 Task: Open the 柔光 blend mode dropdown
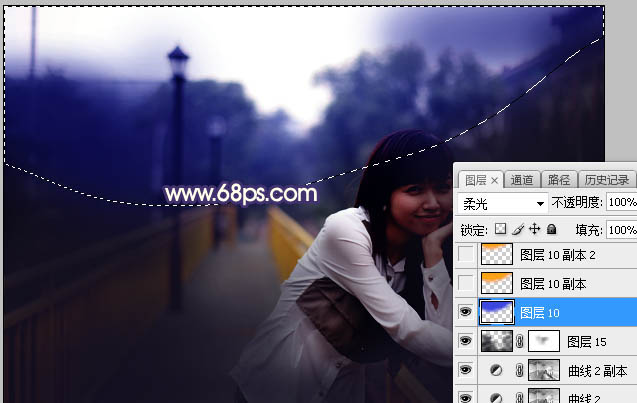[x=503, y=204]
